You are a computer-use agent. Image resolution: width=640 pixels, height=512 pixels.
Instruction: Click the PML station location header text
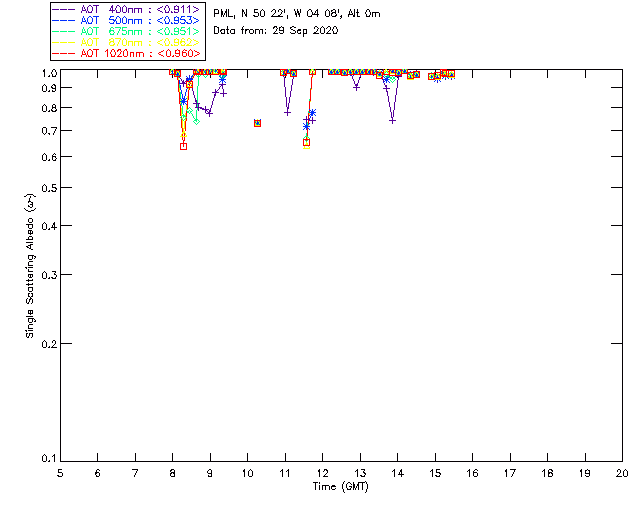[297, 14]
